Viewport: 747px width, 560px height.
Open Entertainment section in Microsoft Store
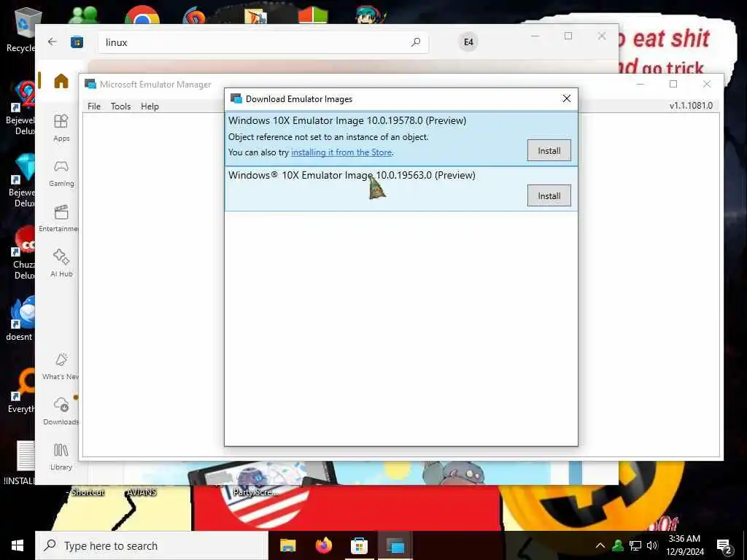(x=59, y=218)
